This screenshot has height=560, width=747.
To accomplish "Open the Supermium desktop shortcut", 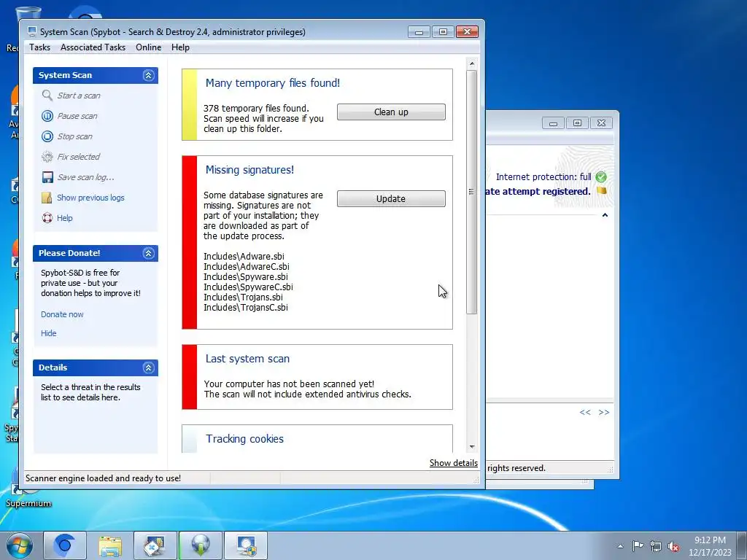I will pyautogui.click(x=28, y=488).
